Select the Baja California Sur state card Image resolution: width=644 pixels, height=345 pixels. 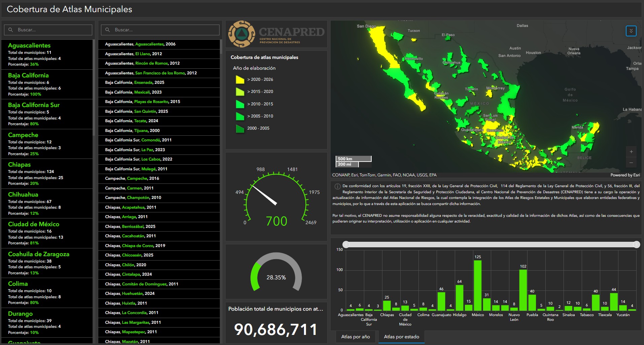[x=47, y=114]
